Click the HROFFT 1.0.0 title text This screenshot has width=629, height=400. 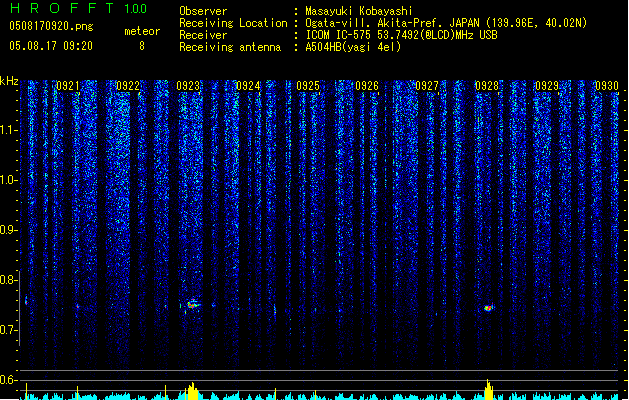[78, 8]
